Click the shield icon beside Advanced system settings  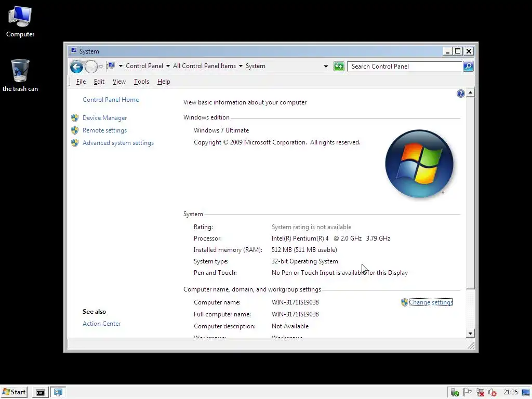(75, 143)
